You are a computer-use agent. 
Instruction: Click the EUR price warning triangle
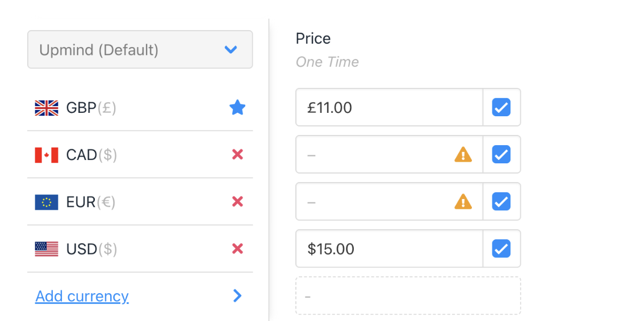463,201
